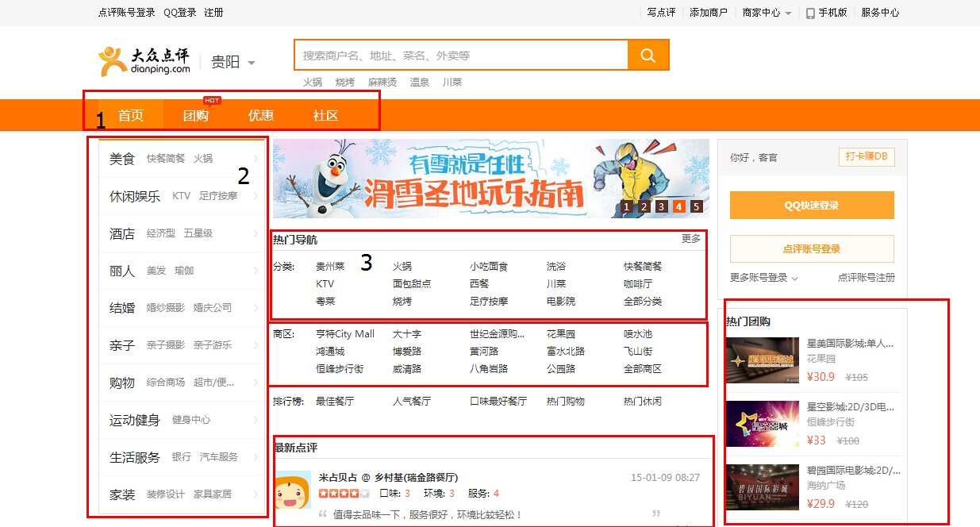Open the city dropdown next to 贵阳
The width and height of the screenshot is (980, 527).
coord(252,63)
